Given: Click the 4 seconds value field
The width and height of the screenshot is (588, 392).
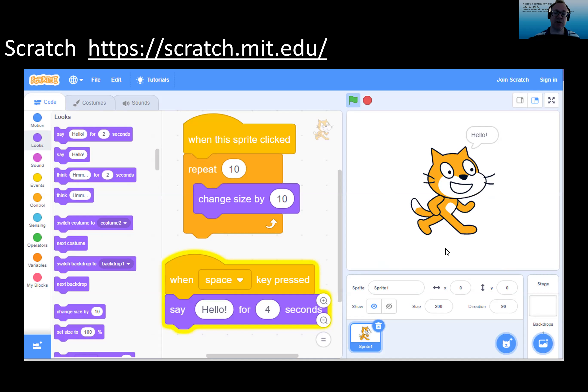Looking at the screenshot, I should pyautogui.click(x=268, y=309).
